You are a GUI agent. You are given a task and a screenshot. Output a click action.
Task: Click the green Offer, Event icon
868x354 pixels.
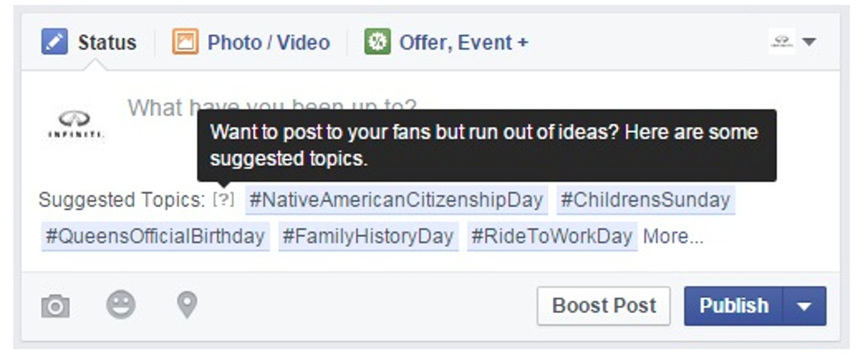377,43
